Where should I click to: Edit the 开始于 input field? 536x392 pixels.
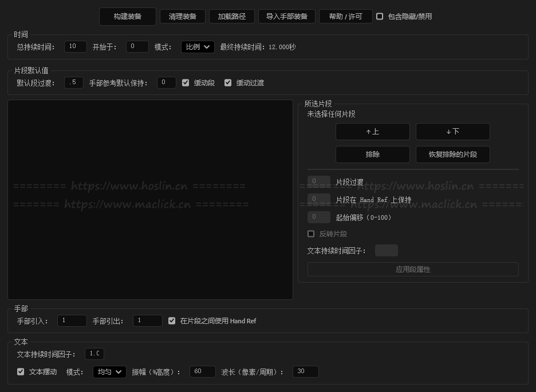(x=137, y=46)
